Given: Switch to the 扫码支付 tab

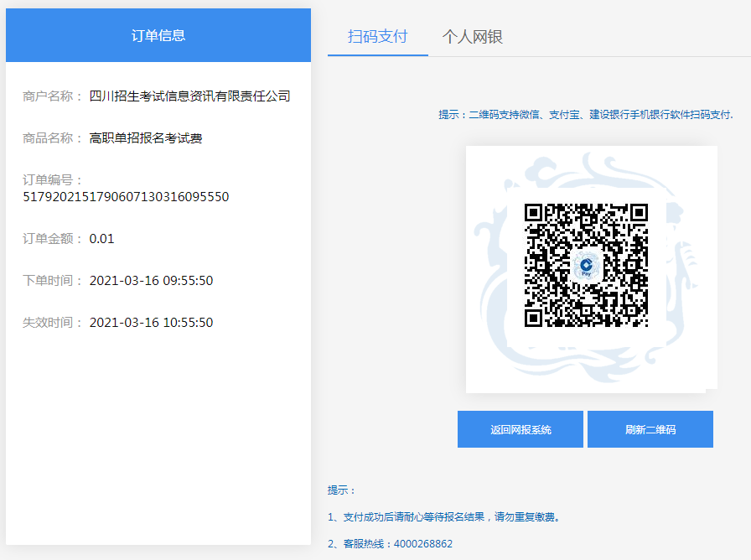Looking at the screenshot, I should click(x=377, y=37).
